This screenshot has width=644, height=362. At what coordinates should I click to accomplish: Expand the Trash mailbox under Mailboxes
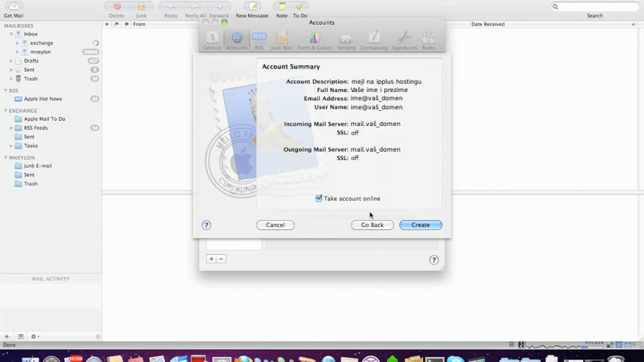tap(11, 78)
